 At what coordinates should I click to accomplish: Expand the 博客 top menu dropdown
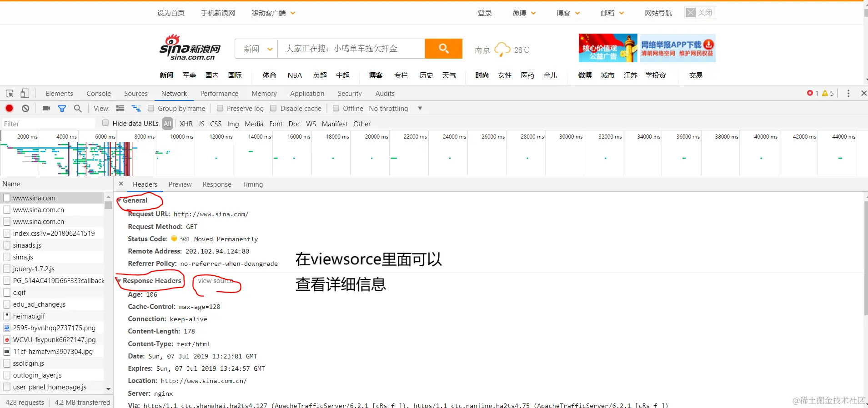pyautogui.click(x=568, y=13)
